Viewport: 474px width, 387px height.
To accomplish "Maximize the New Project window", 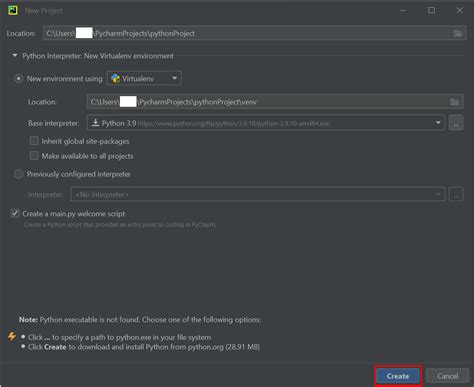I will [x=431, y=10].
